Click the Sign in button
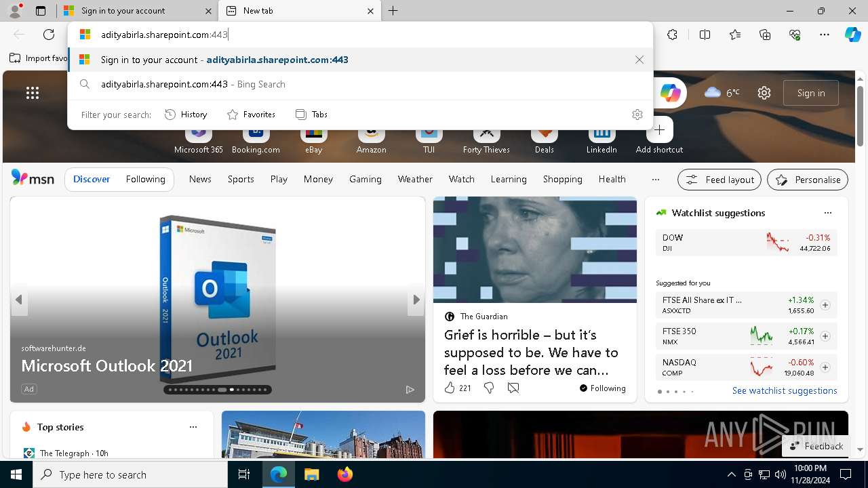Viewport: 868px width, 488px height. pyautogui.click(x=811, y=93)
